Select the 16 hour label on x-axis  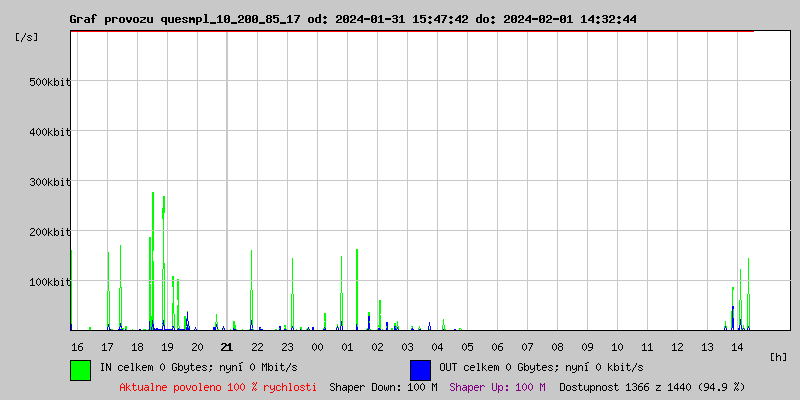(x=77, y=347)
